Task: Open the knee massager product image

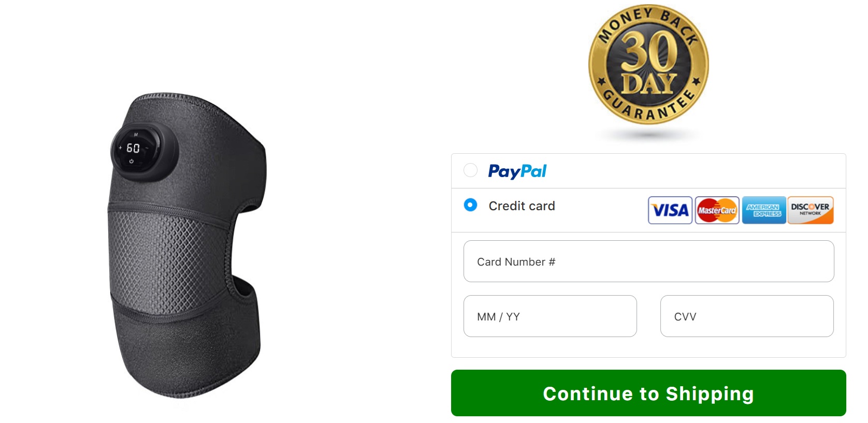Action: click(187, 246)
